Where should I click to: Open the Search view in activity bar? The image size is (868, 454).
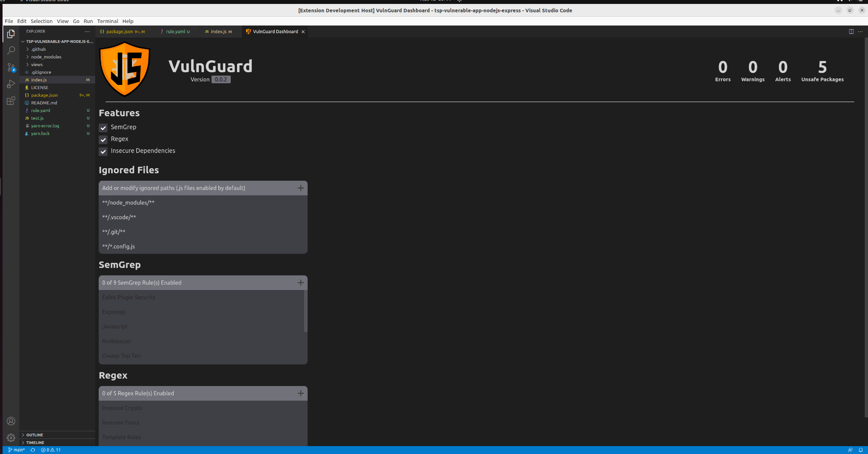pyautogui.click(x=11, y=51)
